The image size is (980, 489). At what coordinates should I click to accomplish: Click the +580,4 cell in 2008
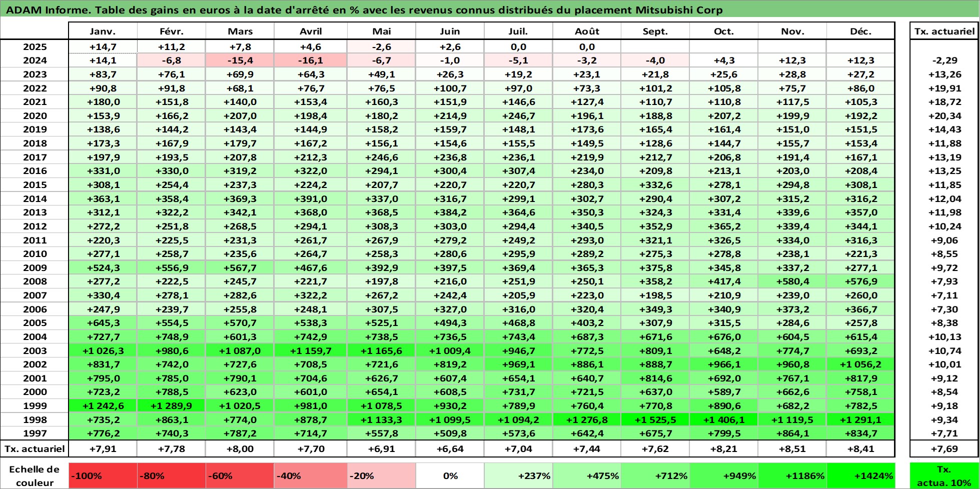pos(792,281)
